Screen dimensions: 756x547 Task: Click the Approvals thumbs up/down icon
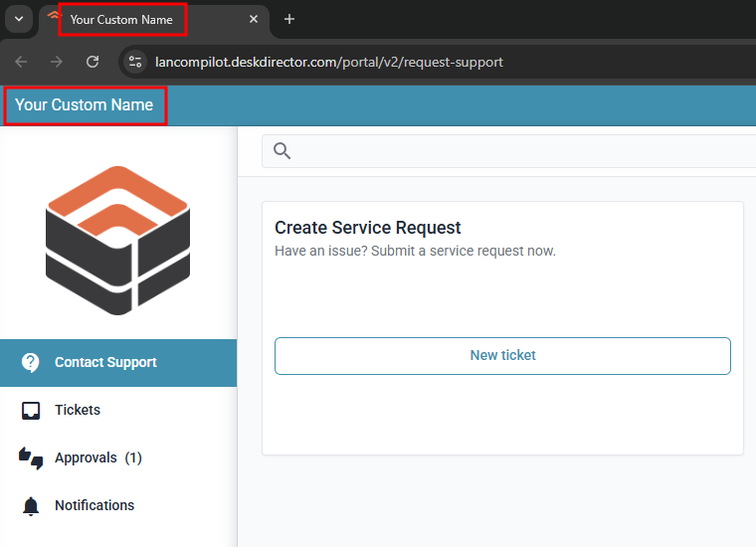pyautogui.click(x=31, y=457)
